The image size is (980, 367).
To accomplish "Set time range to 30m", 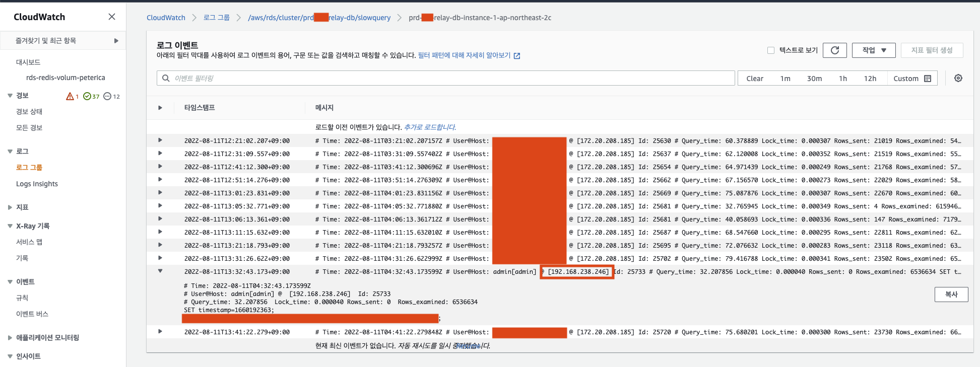I will tap(814, 79).
